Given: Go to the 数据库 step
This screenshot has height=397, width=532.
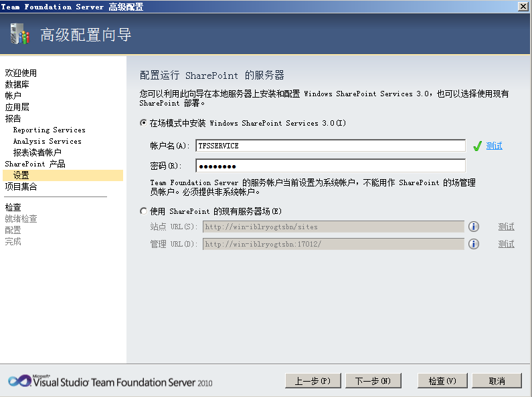Looking at the screenshot, I should [x=17, y=84].
